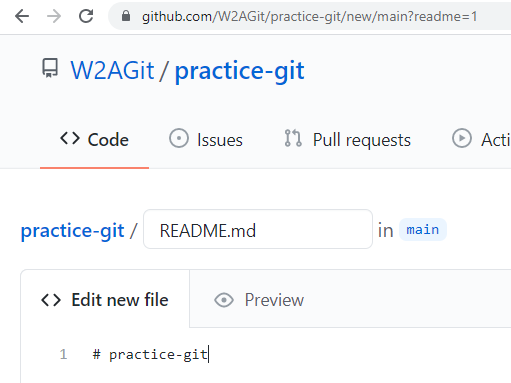Click the Preview eye icon

[224, 300]
